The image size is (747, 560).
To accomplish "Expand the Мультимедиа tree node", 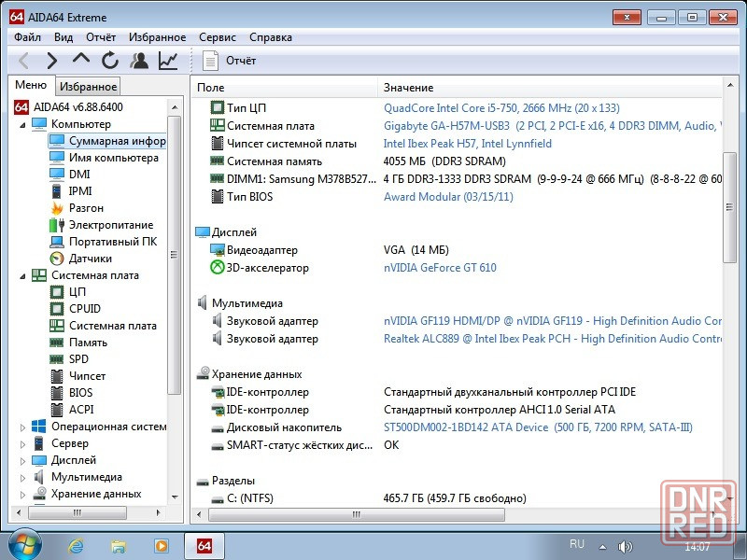I will (x=22, y=478).
